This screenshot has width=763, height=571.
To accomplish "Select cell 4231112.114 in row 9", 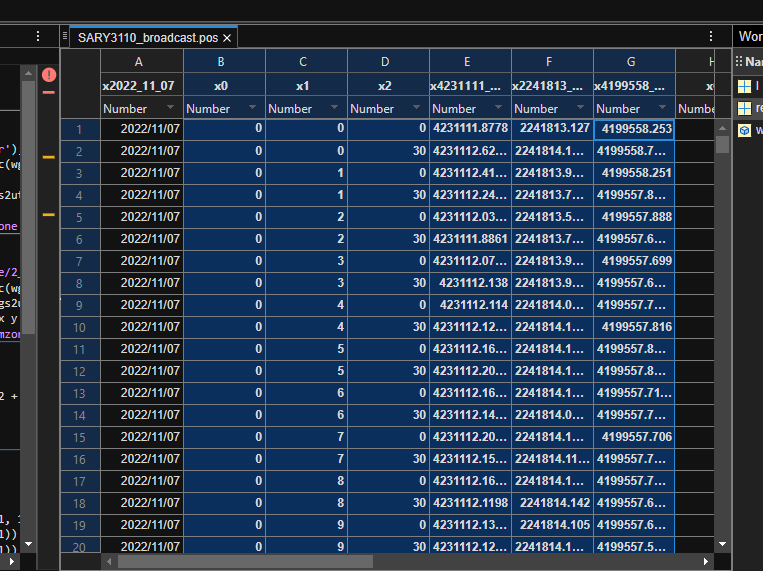I will [470, 305].
